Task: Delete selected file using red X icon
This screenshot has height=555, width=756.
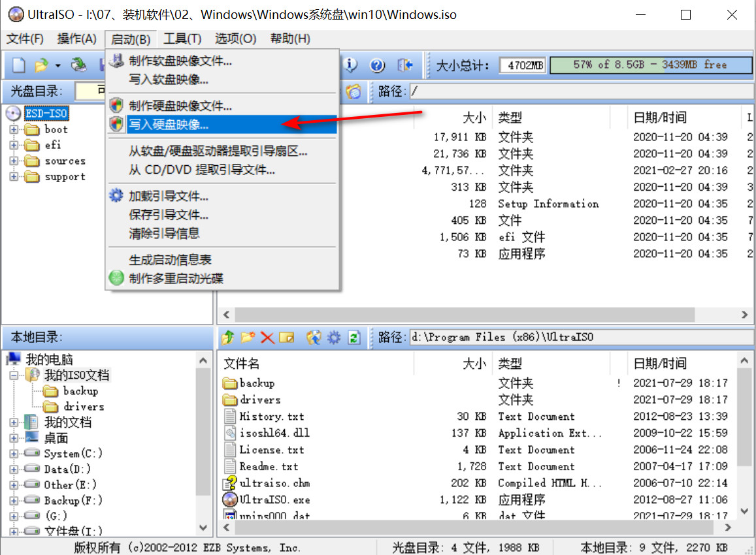Action: tap(267, 338)
